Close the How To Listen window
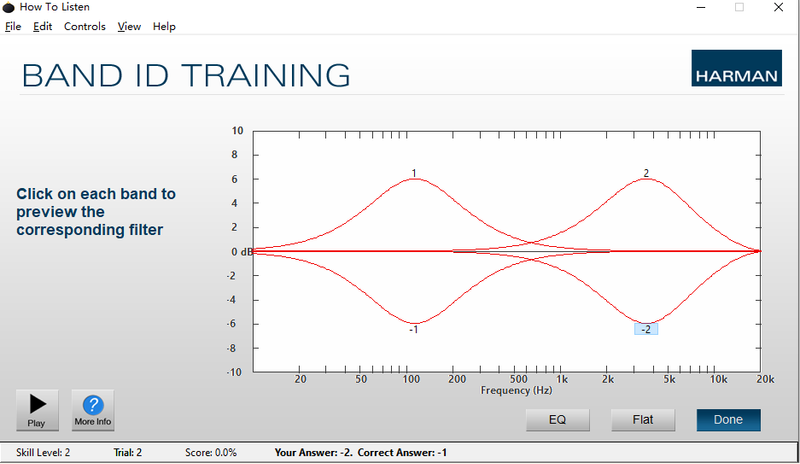 pos(779,7)
